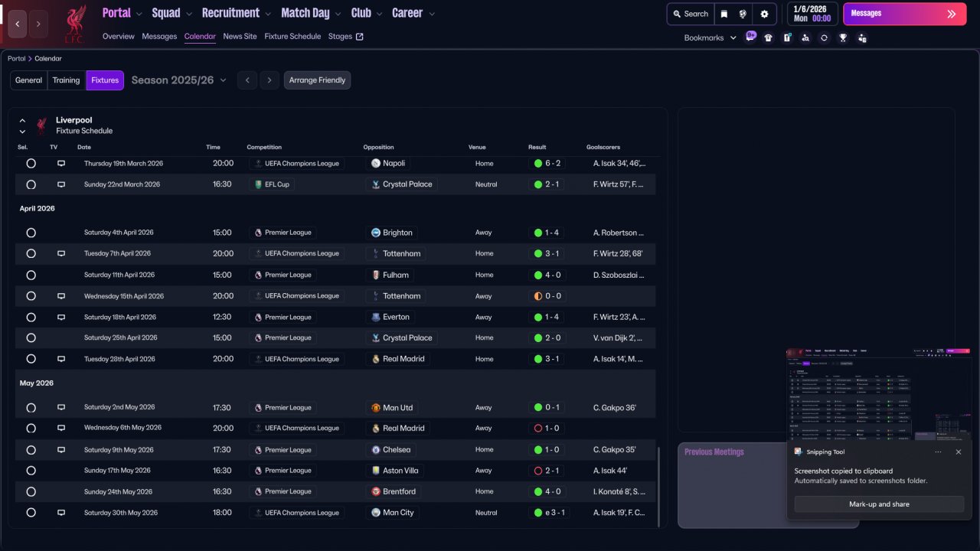Select the Napoli fixture radio button
The height and width of the screenshot is (551, 980).
31,164
